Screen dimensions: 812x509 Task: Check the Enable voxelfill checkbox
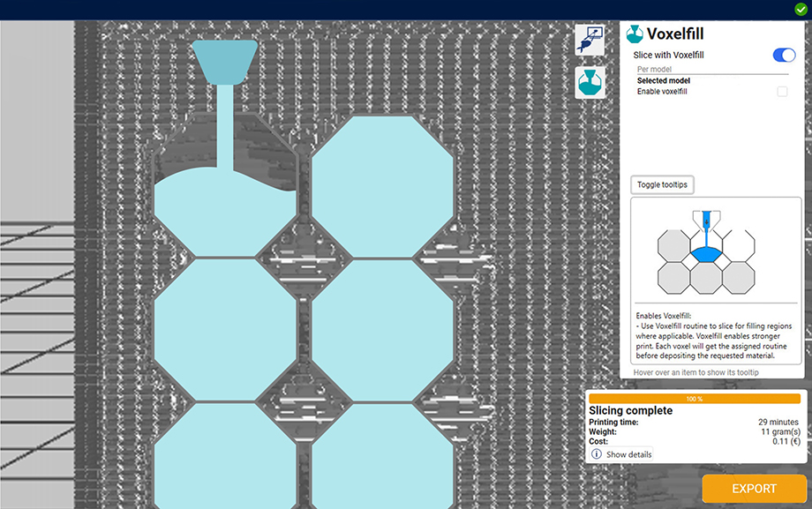click(782, 92)
